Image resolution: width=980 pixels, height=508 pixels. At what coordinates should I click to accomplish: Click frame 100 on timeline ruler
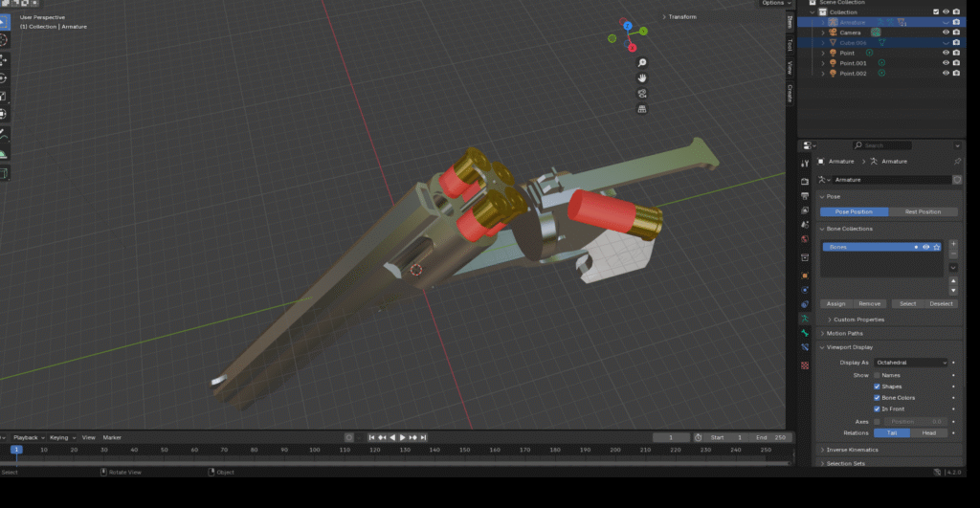pos(316,449)
